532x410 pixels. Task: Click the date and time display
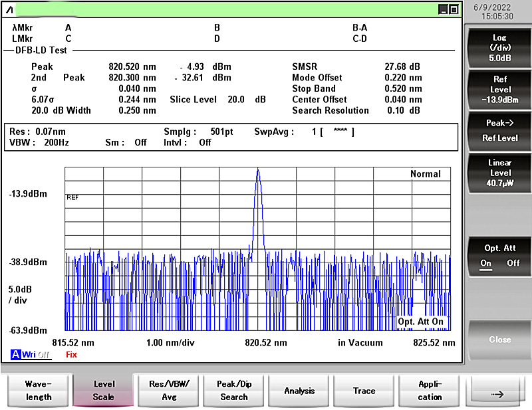coord(493,12)
